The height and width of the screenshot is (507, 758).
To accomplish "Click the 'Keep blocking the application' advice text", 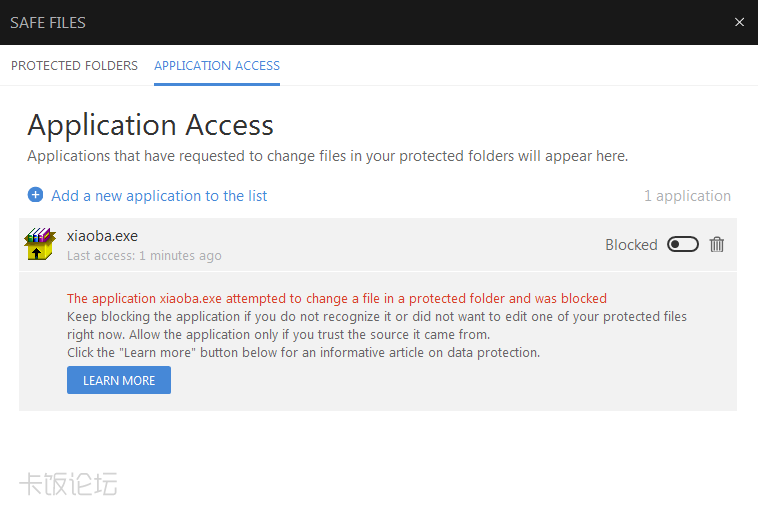I will click(x=376, y=325).
